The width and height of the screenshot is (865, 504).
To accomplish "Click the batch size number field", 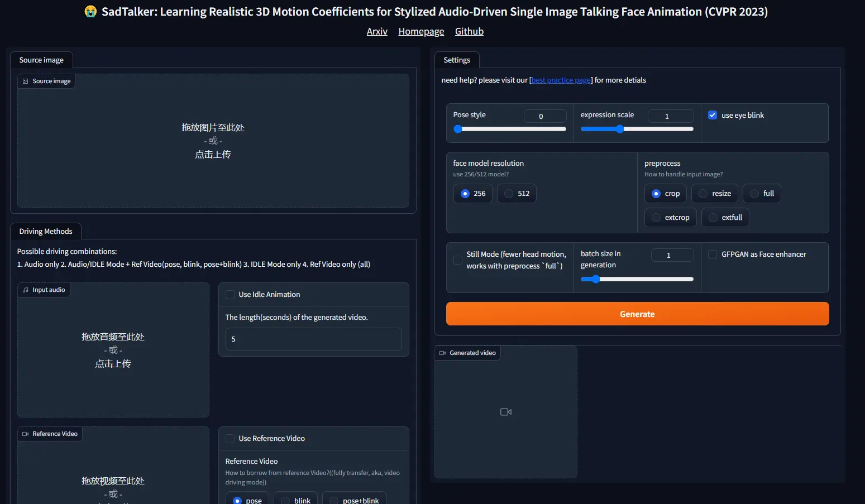I will [x=672, y=255].
